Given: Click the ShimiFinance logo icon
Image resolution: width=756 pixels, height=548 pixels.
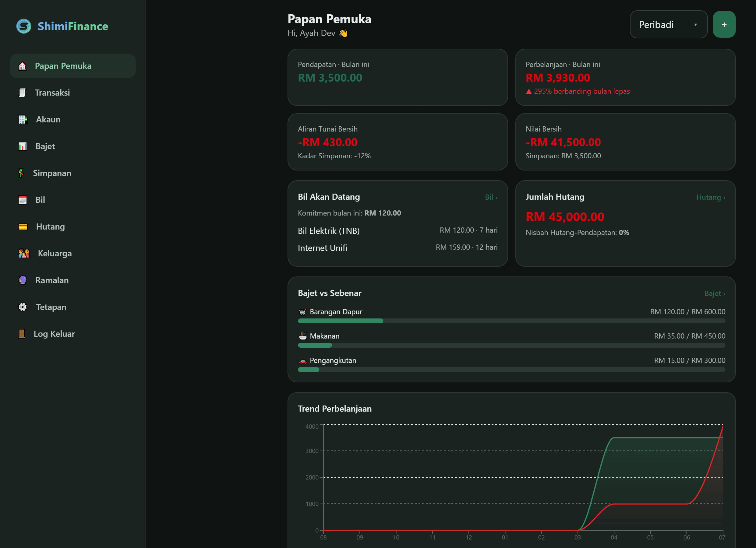Looking at the screenshot, I should pyautogui.click(x=24, y=26).
